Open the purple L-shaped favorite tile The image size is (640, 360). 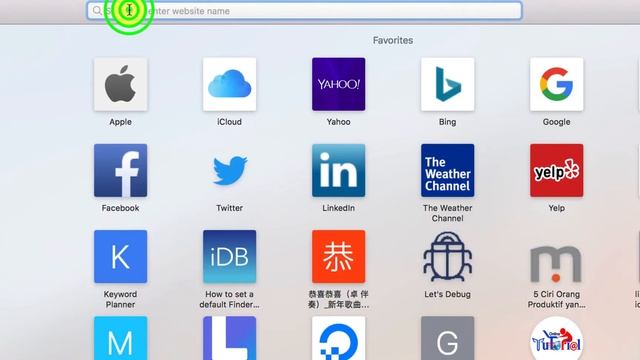pyautogui.click(x=229, y=338)
